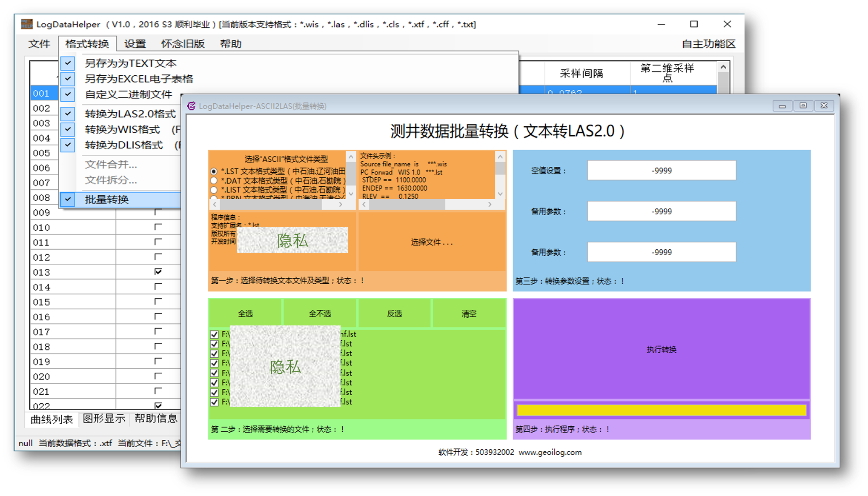Viewport: 868px width, 496px height.
Task: Click the 全不选 button
Action: (x=320, y=314)
